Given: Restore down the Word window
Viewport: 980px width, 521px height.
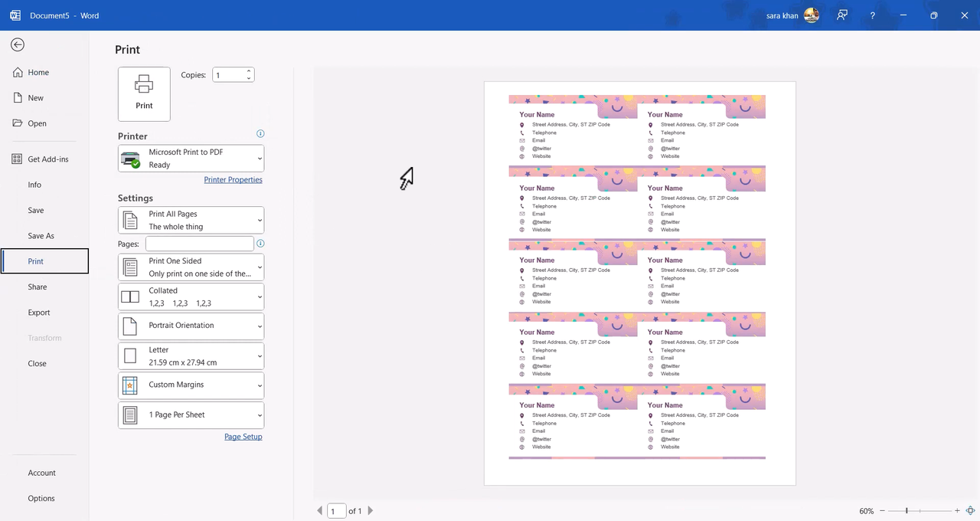Looking at the screenshot, I should coord(934,15).
